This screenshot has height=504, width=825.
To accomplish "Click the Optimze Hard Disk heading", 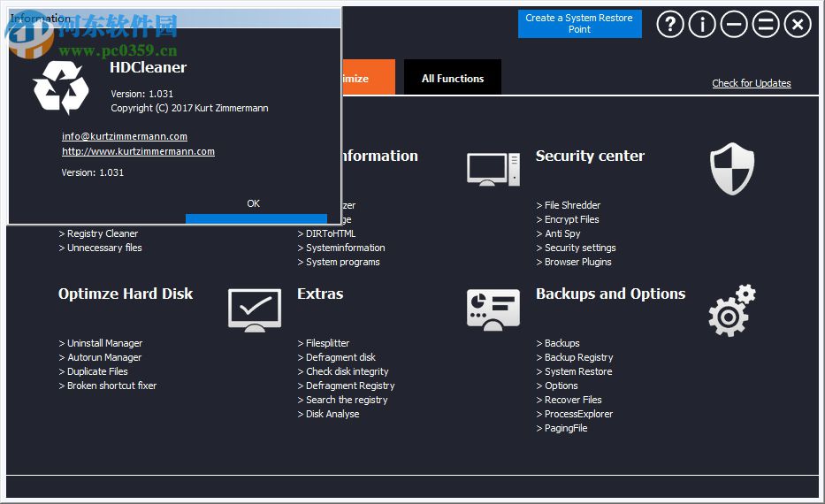I will (126, 294).
